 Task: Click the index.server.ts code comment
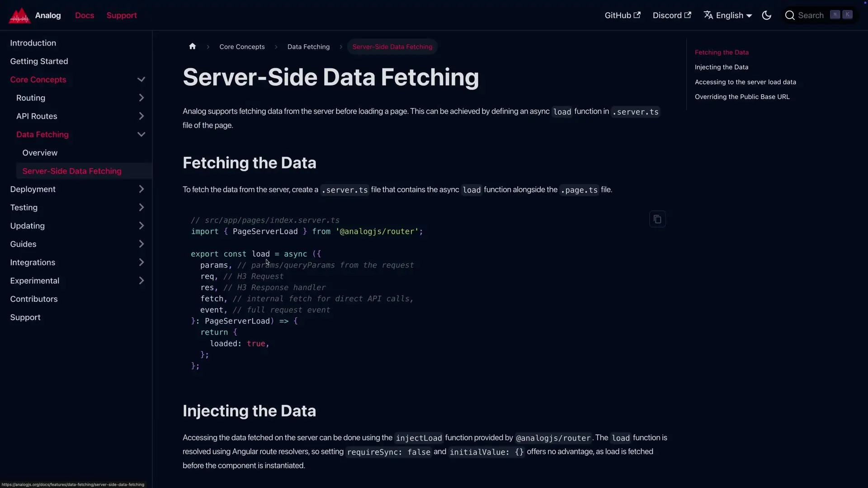(x=265, y=221)
